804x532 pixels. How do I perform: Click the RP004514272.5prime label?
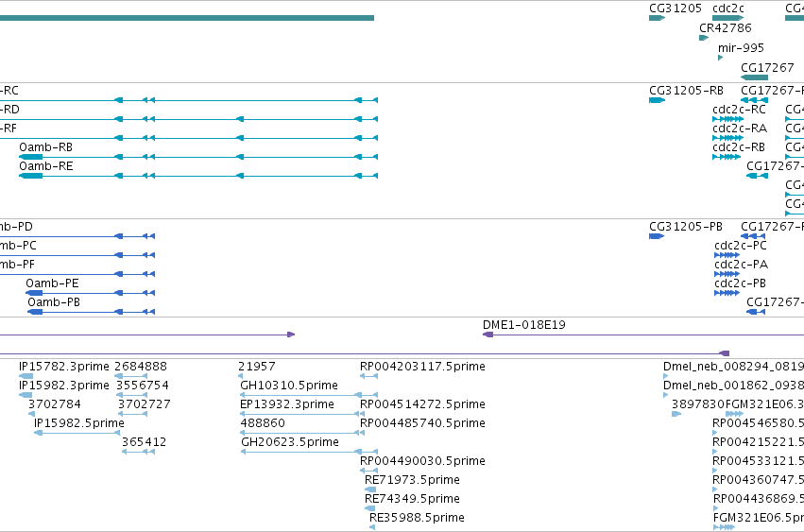pyautogui.click(x=422, y=404)
